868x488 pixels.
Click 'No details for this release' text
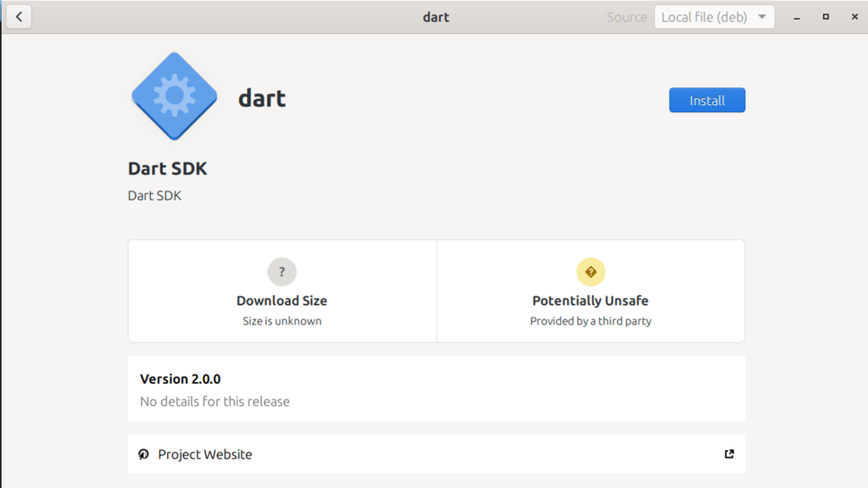point(214,401)
